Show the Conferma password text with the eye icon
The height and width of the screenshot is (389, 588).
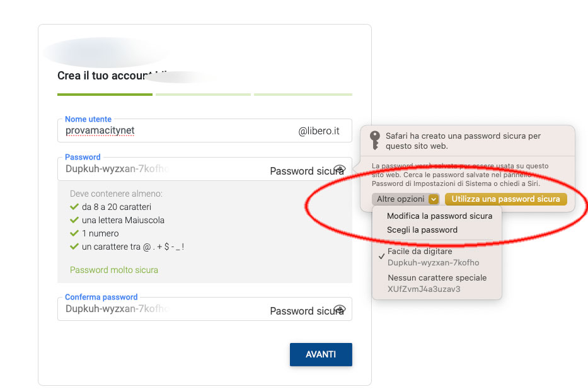pos(340,309)
